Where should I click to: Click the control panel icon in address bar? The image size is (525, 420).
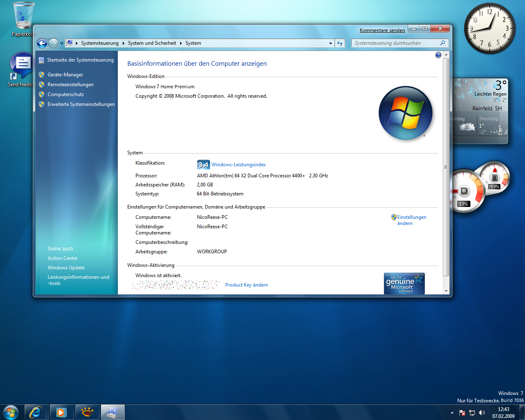69,43
